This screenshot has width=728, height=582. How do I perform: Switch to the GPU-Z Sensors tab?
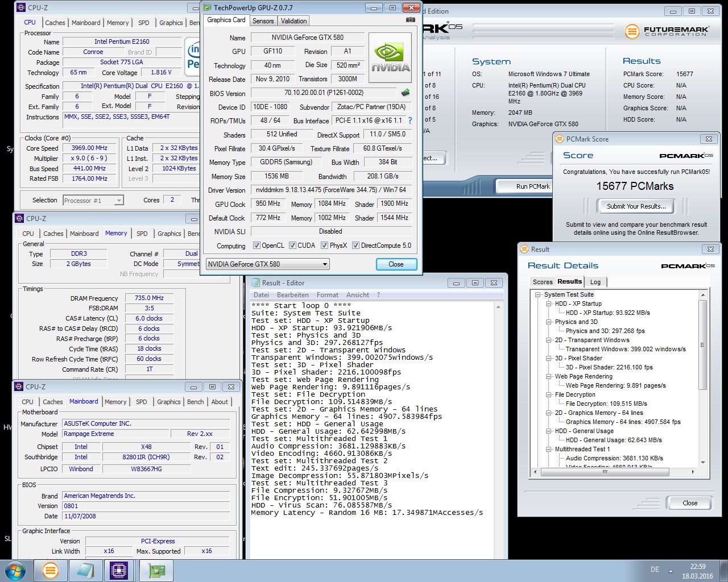pos(263,21)
